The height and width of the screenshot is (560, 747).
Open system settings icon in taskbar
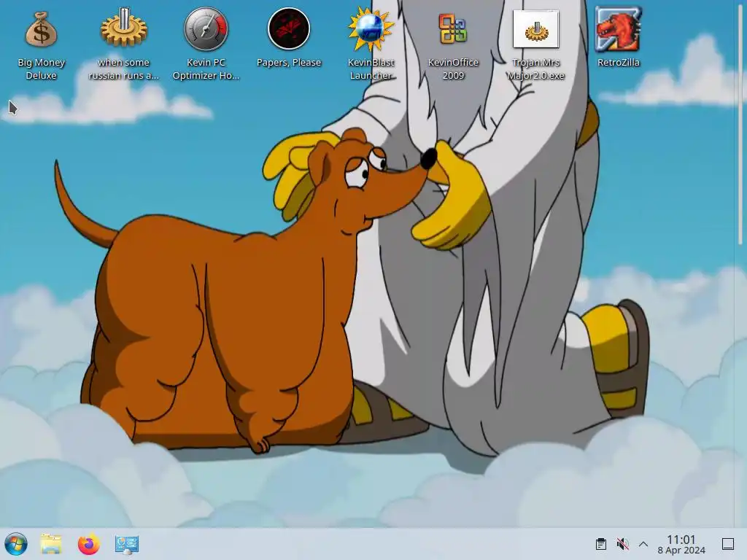pyautogui.click(x=127, y=544)
